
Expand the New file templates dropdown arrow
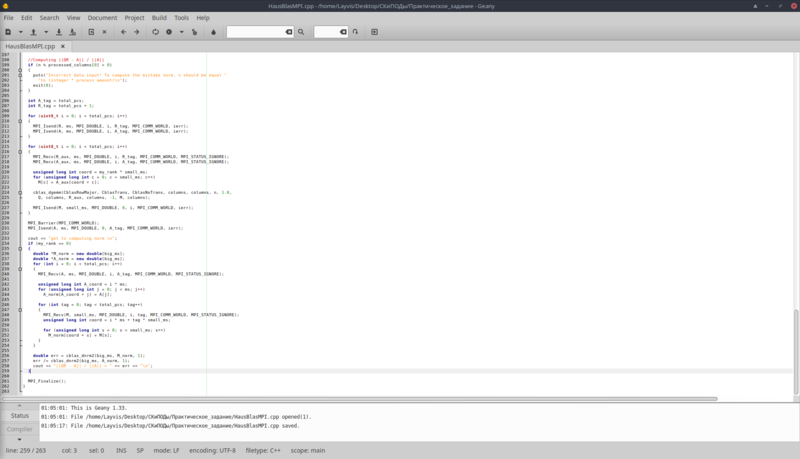click(x=21, y=32)
